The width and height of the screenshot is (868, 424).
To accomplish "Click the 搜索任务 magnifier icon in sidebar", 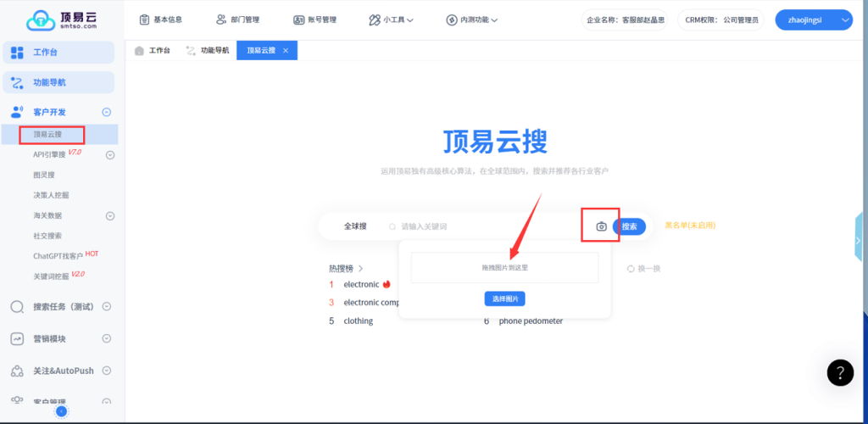I will (17, 307).
